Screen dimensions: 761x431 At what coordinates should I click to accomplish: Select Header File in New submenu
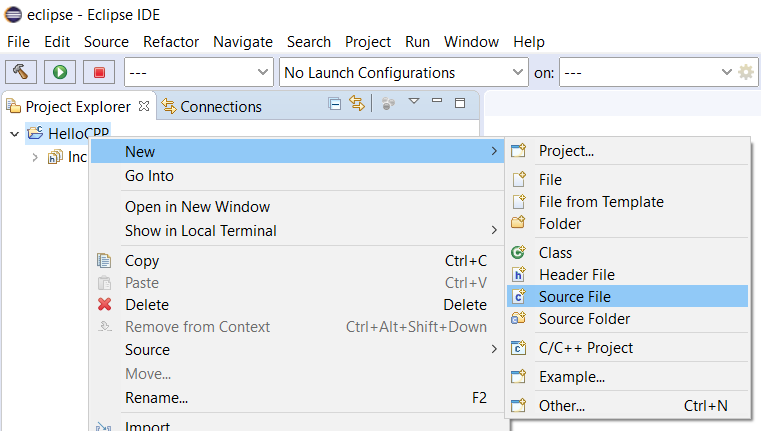point(628,275)
